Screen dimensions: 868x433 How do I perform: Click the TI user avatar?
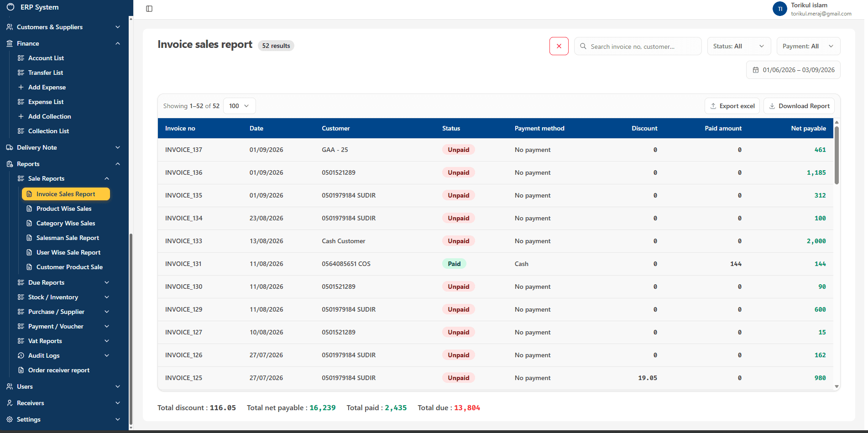(780, 9)
